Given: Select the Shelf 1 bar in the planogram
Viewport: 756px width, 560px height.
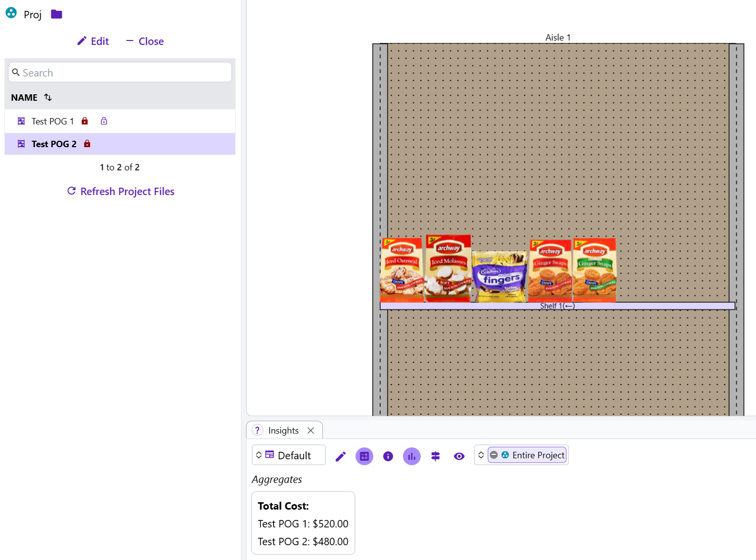Looking at the screenshot, I should coord(557,306).
